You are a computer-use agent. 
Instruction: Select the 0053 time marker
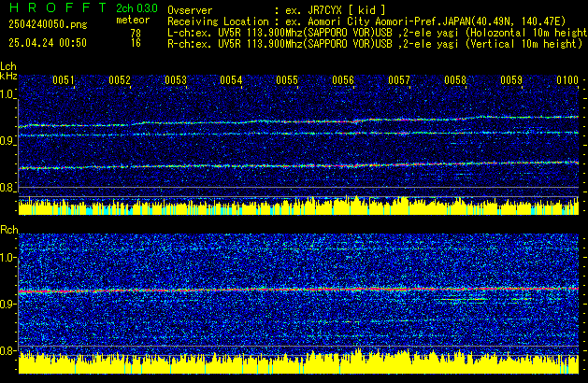coord(176,80)
